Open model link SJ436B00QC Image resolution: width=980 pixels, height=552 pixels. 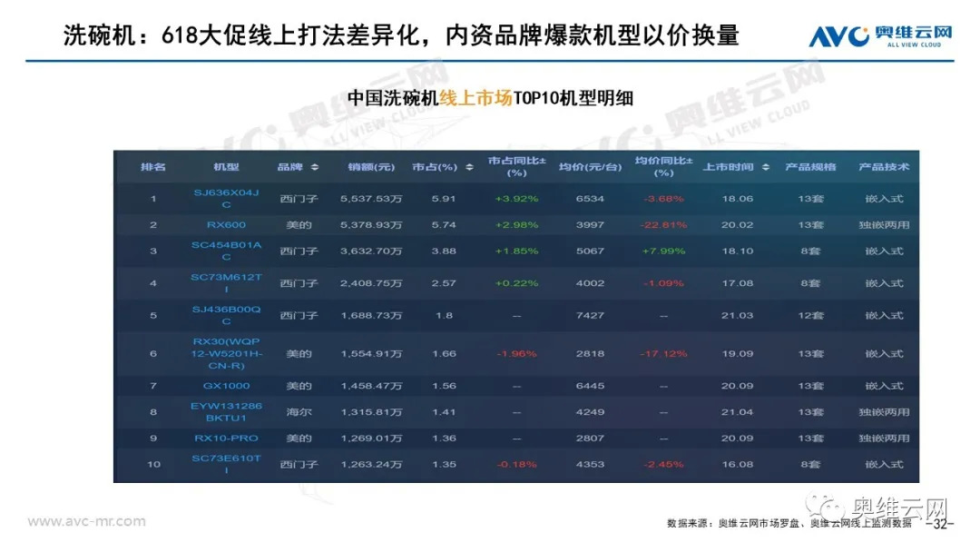[x=226, y=315]
